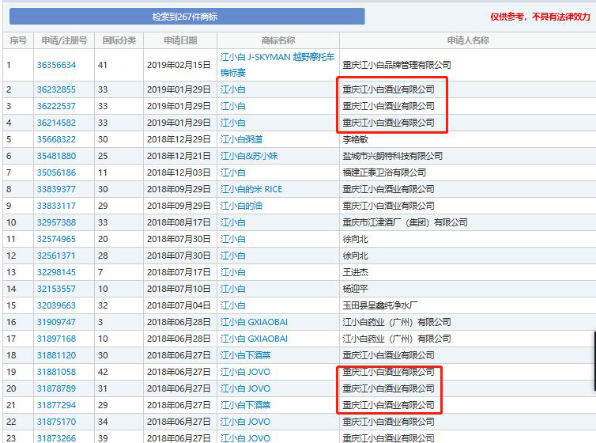Select applicant 重庆市江津酒厂（集团）有限公司
This screenshot has width=596, height=443.
[405, 222]
